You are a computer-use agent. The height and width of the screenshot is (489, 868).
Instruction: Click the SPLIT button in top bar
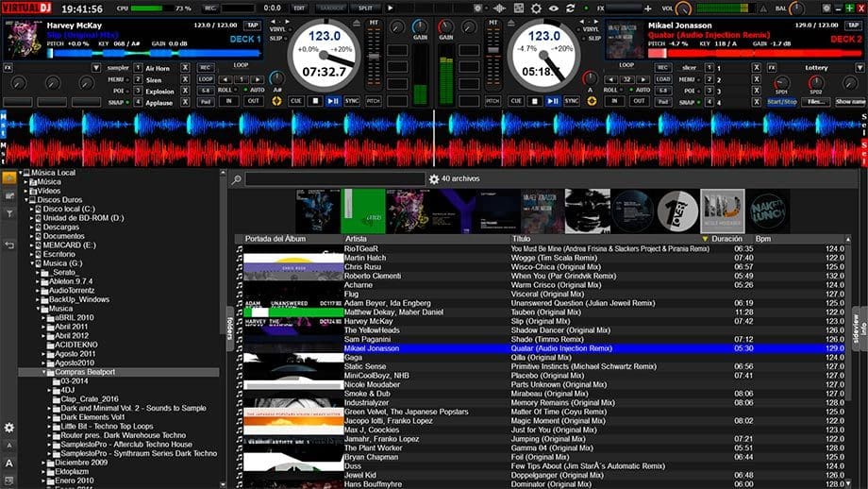pyautogui.click(x=365, y=8)
